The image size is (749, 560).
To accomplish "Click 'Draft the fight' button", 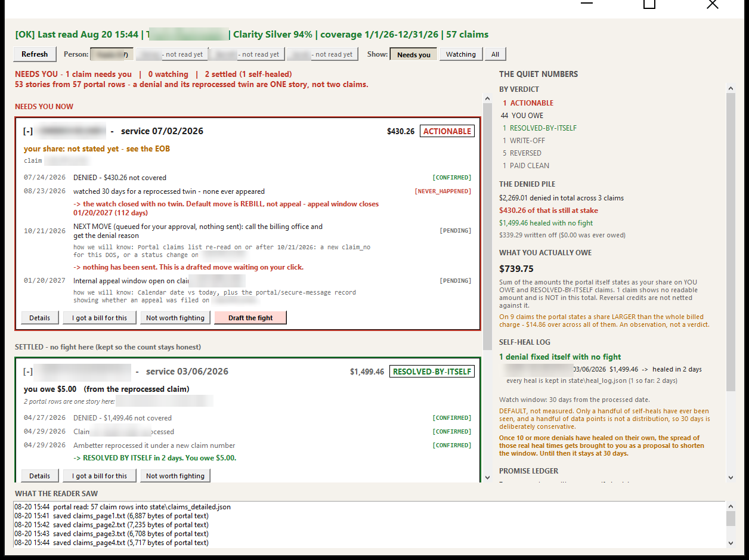I will pyautogui.click(x=250, y=318).
